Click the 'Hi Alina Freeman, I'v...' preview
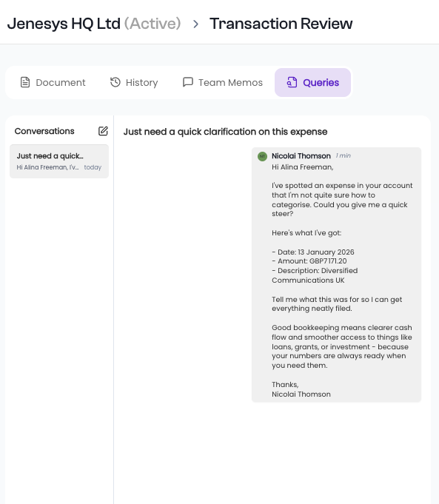Image resolution: width=439 pixels, height=504 pixels. click(47, 167)
